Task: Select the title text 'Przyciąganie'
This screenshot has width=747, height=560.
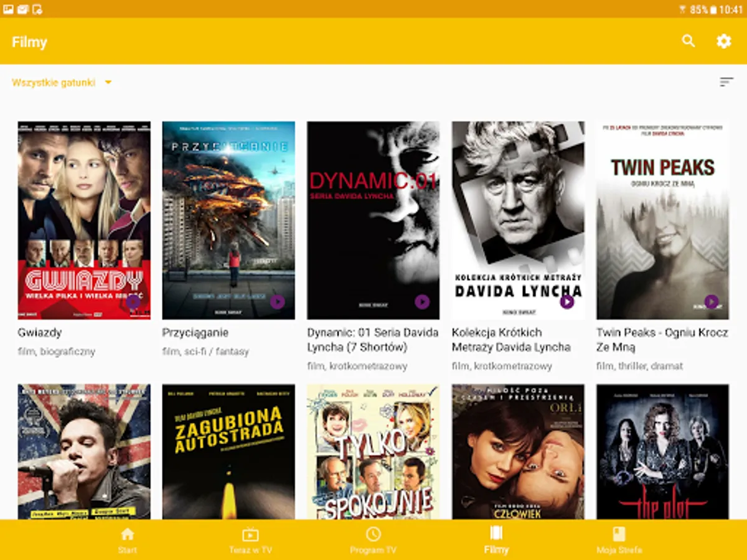Action: [x=195, y=333]
